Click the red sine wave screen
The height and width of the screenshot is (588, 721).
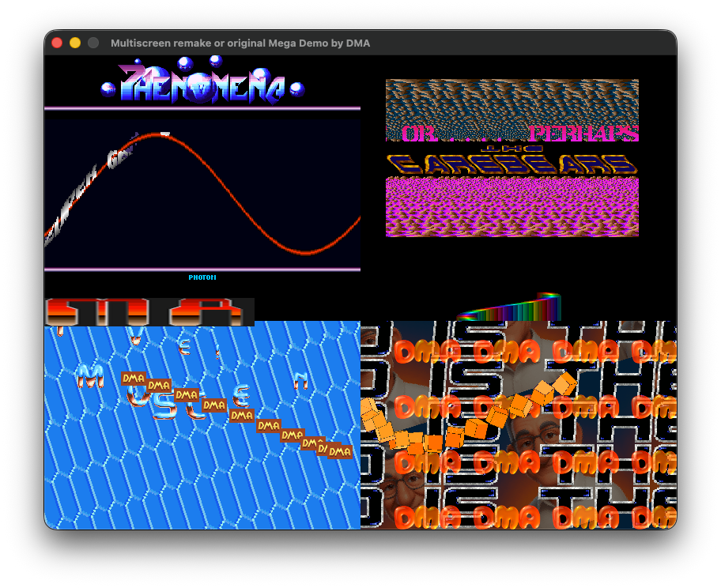pos(202,194)
